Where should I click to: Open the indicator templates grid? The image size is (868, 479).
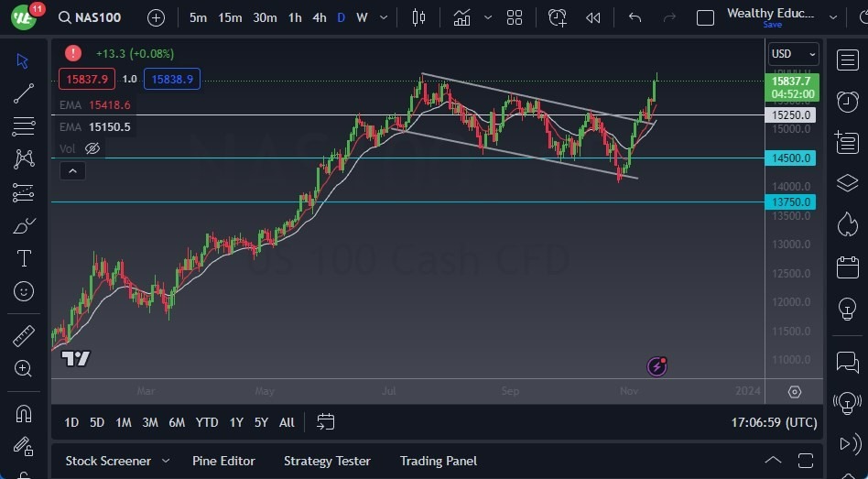coord(515,17)
